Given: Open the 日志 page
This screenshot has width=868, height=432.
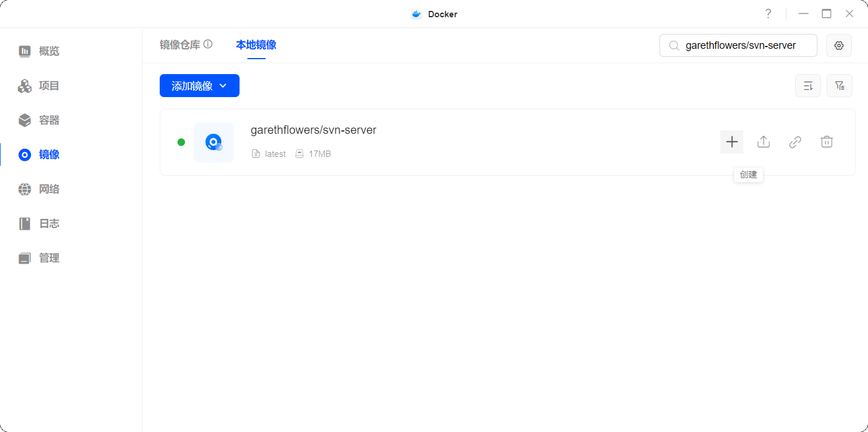Looking at the screenshot, I should (49, 223).
